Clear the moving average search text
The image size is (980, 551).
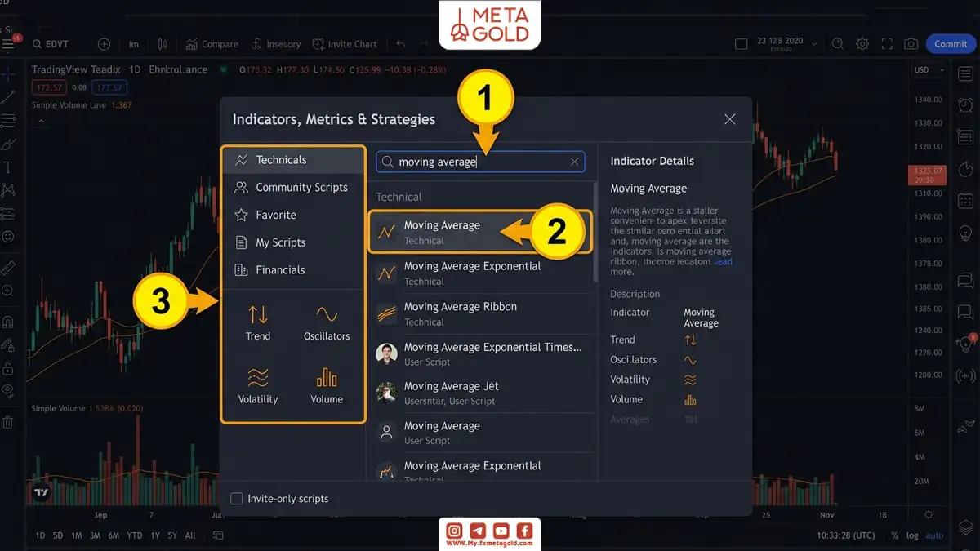(574, 162)
